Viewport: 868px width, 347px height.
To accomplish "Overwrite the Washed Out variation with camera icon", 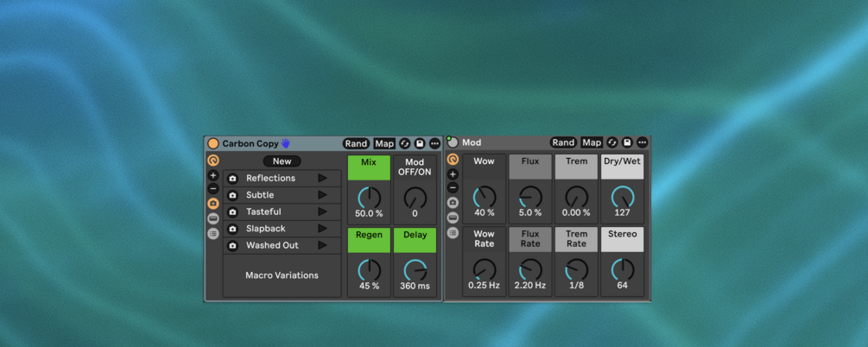I will pyautogui.click(x=232, y=245).
